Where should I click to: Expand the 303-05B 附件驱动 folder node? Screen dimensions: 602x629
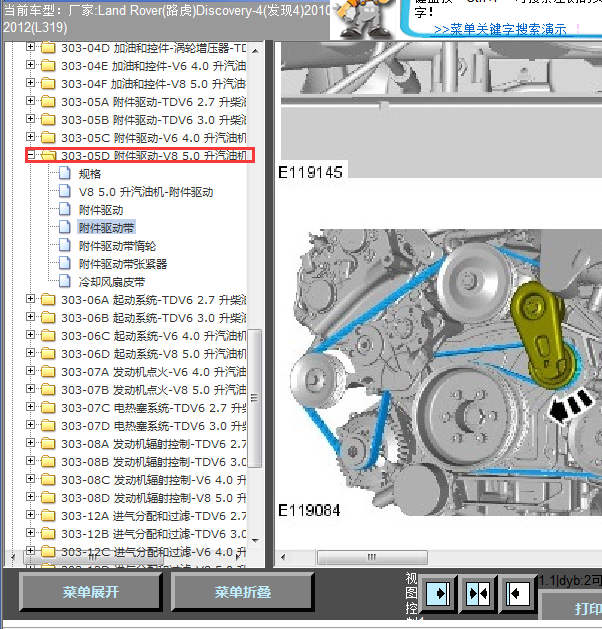pos(30,119)
